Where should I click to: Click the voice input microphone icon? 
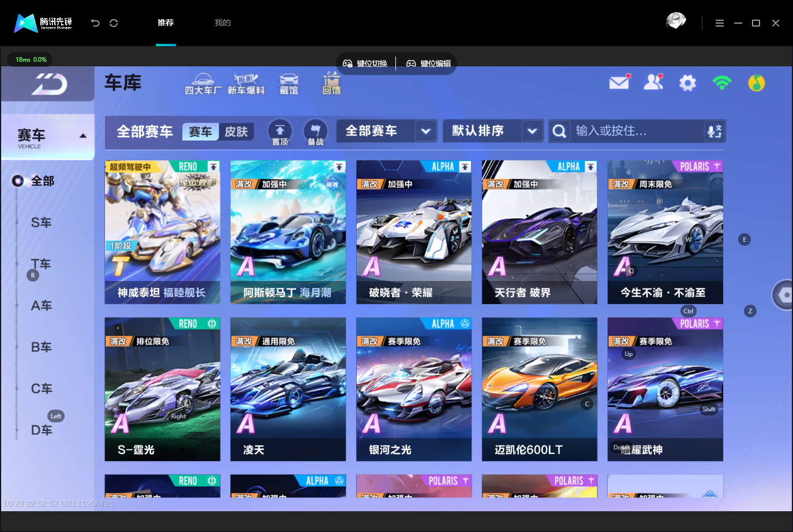(x=714, y=132)
